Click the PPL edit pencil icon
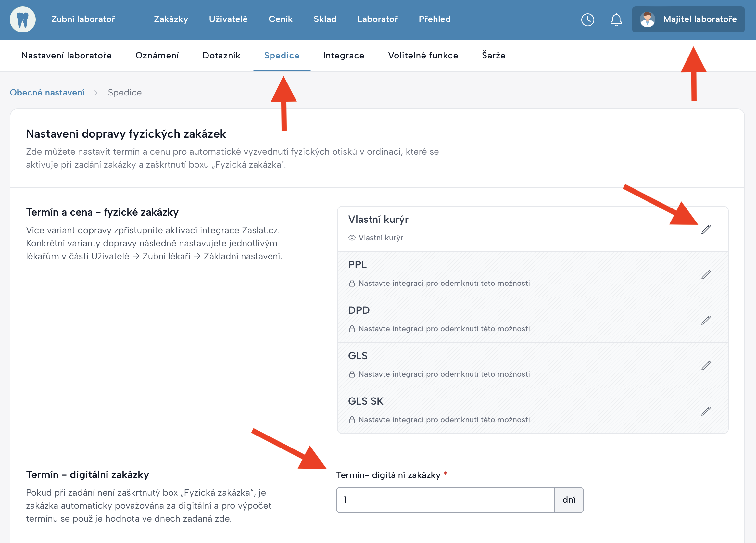This screenshot has height=543, width=756. pos(706,275)
